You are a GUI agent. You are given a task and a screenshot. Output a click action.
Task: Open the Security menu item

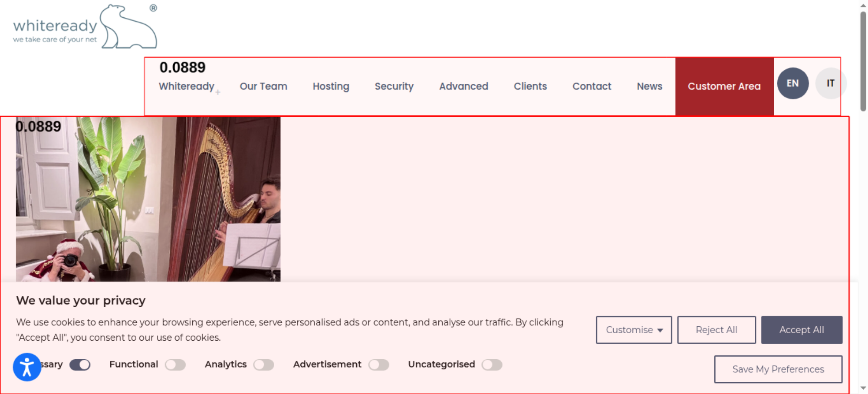(x=394, y=86)
